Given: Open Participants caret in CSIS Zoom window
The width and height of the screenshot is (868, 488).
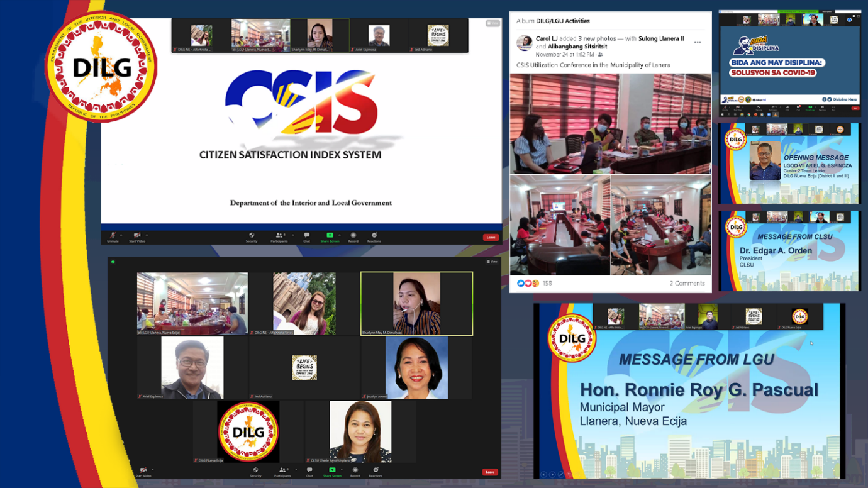Looking at the screenshot, I should pos(293,235).
